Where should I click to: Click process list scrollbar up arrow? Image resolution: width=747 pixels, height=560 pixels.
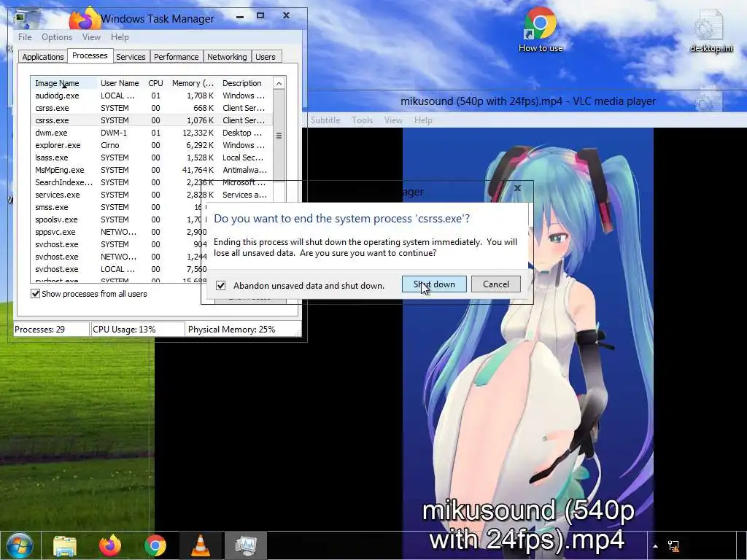[x=279, y=83]
